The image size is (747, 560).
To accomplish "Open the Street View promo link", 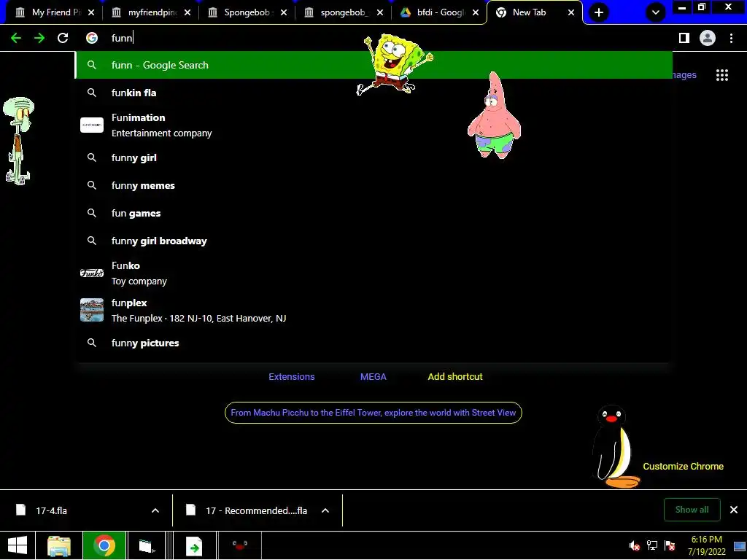I will tap(373, 413).
